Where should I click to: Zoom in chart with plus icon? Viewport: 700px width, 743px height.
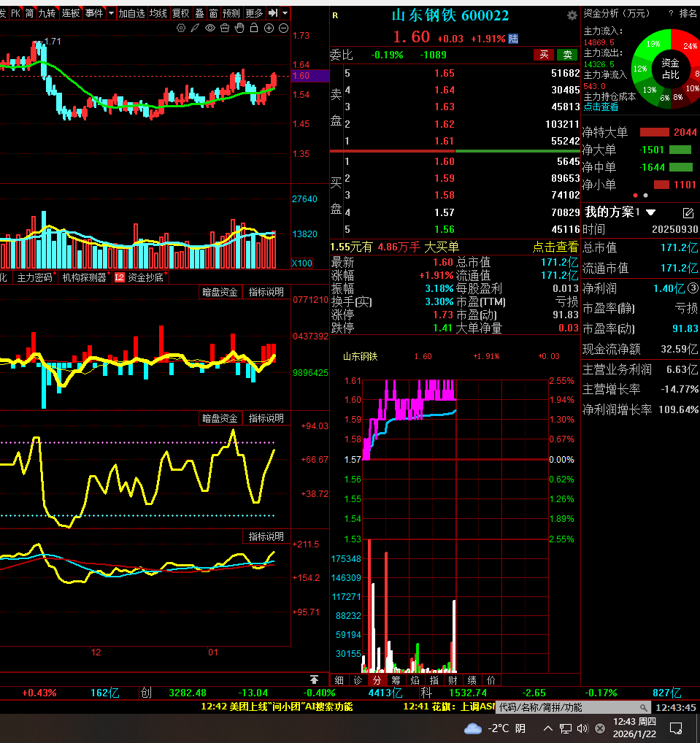(269, 28)
